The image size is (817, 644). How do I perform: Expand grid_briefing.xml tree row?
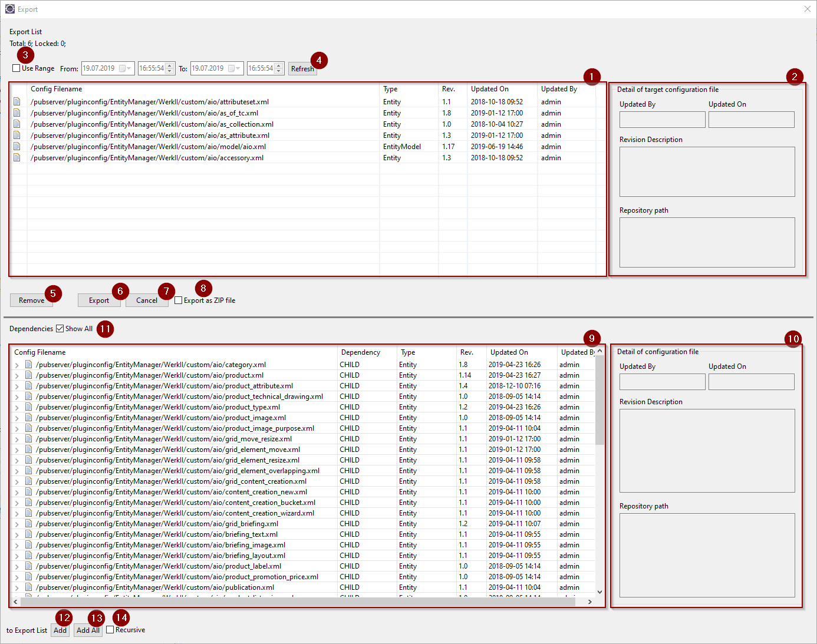click(17, 524)
